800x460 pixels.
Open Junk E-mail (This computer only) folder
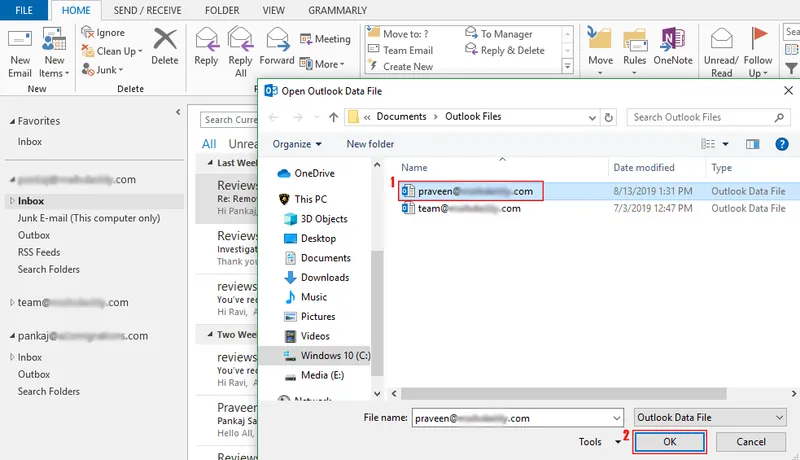click(89, 218)
